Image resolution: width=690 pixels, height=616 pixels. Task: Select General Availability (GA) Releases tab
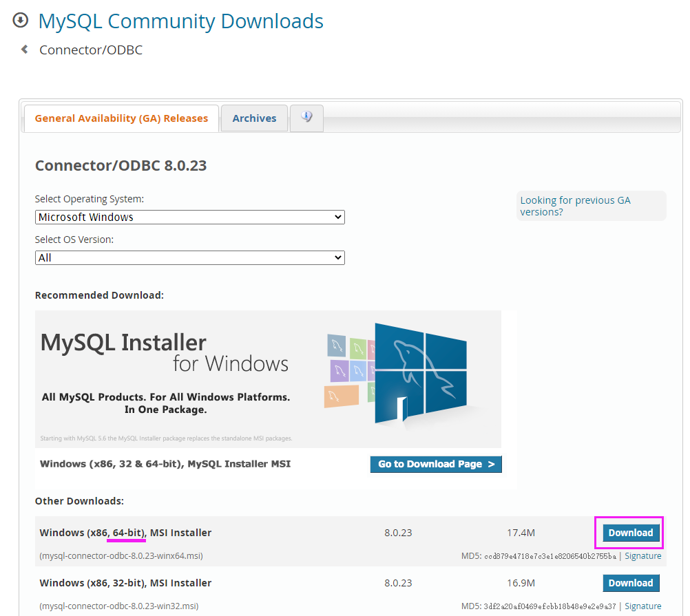click(x=121, y=118)
